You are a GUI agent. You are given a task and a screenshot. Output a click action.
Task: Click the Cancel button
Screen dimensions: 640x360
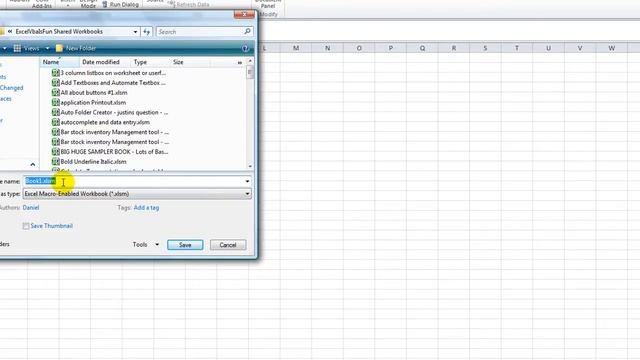pyautogui.click(x=228, y=245)
